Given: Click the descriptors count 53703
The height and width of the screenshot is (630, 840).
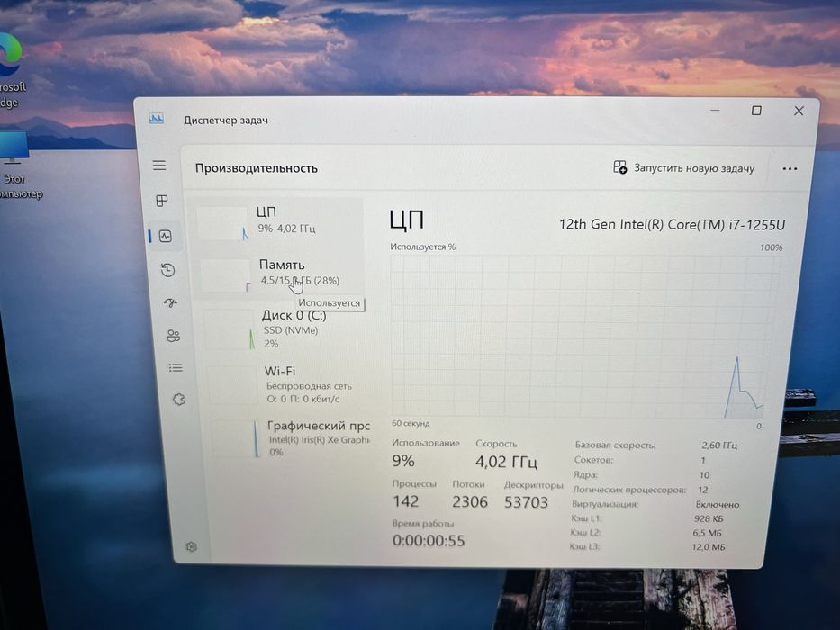Looking at the screenshot, I should [x=526, y=502].
